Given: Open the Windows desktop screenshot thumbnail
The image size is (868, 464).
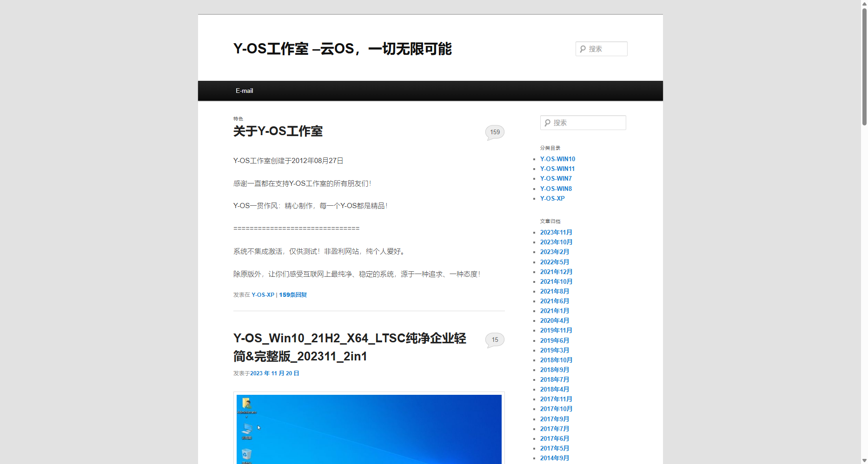Looking at the screenshot, I should (369, 429).
